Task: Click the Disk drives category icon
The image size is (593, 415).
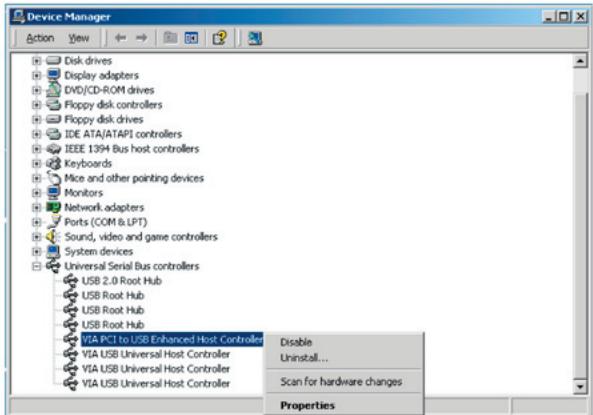Action: [53, 61]
